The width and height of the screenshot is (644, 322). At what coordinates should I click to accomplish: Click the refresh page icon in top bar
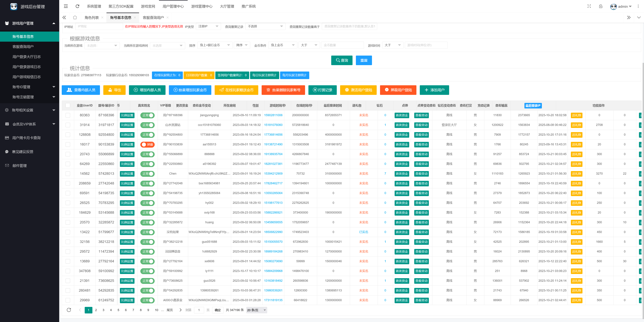point(77,6)
